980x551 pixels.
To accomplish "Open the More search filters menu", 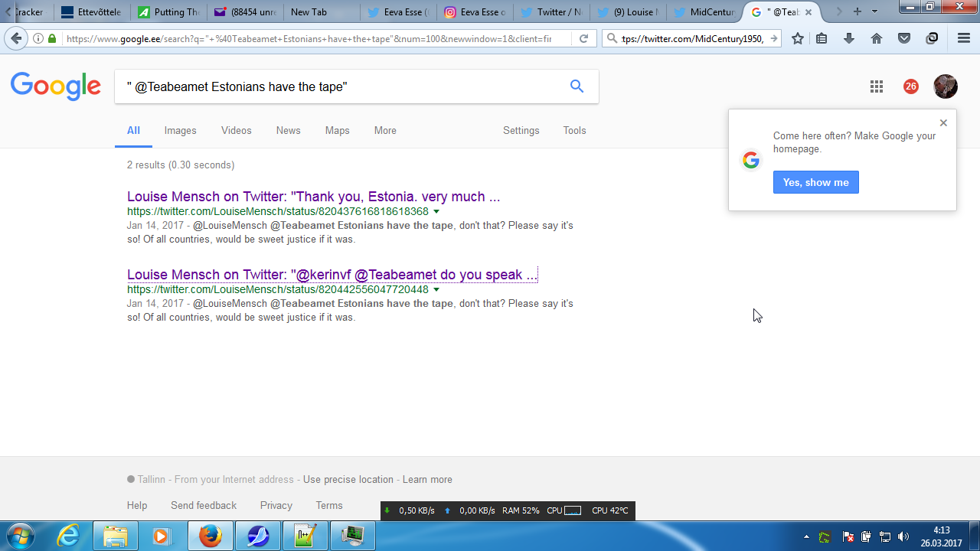I will point(385,130).
